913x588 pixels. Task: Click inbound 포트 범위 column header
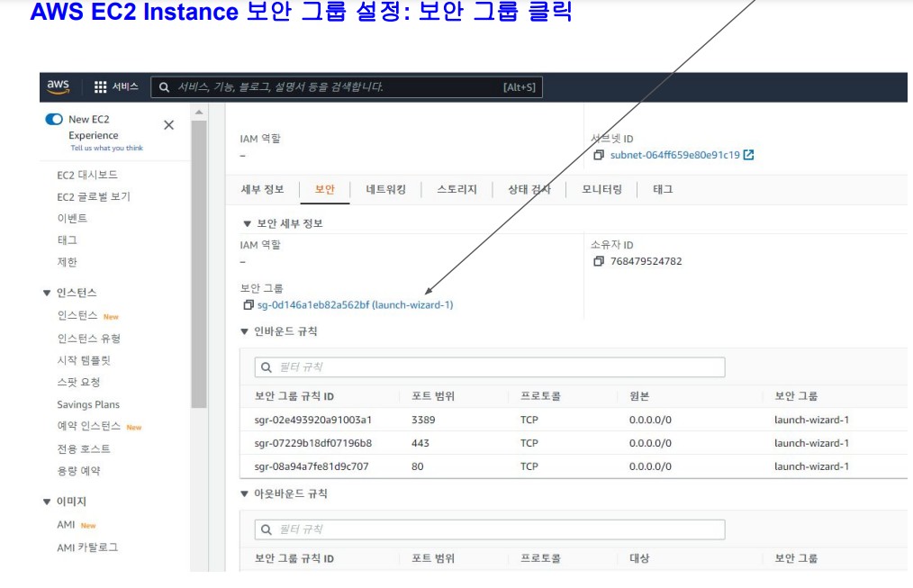[433, 396]
